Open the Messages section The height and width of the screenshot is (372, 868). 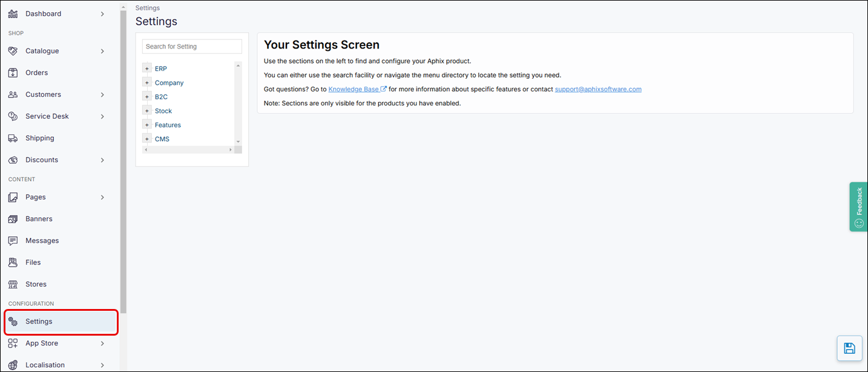pos(41,241)
